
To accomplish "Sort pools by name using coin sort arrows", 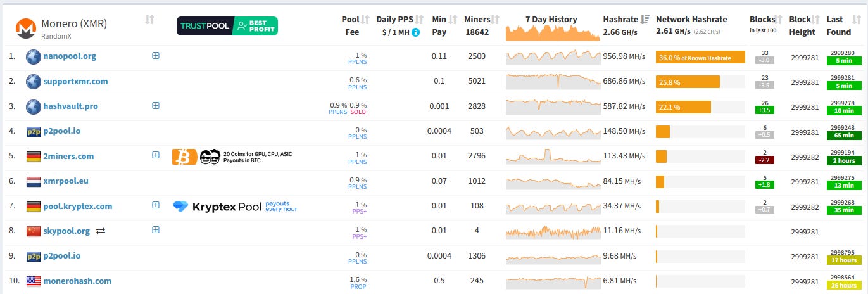I will (149, 20).
